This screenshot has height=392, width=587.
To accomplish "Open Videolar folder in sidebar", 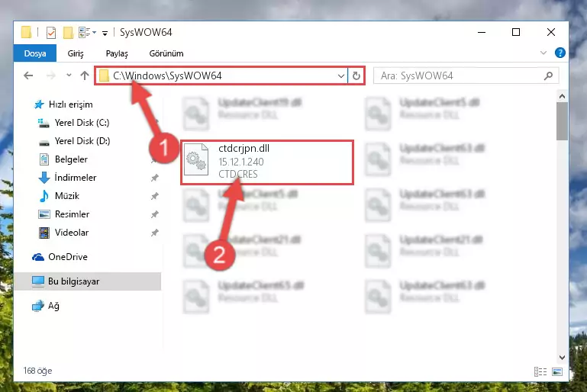I will click(63, 233).
